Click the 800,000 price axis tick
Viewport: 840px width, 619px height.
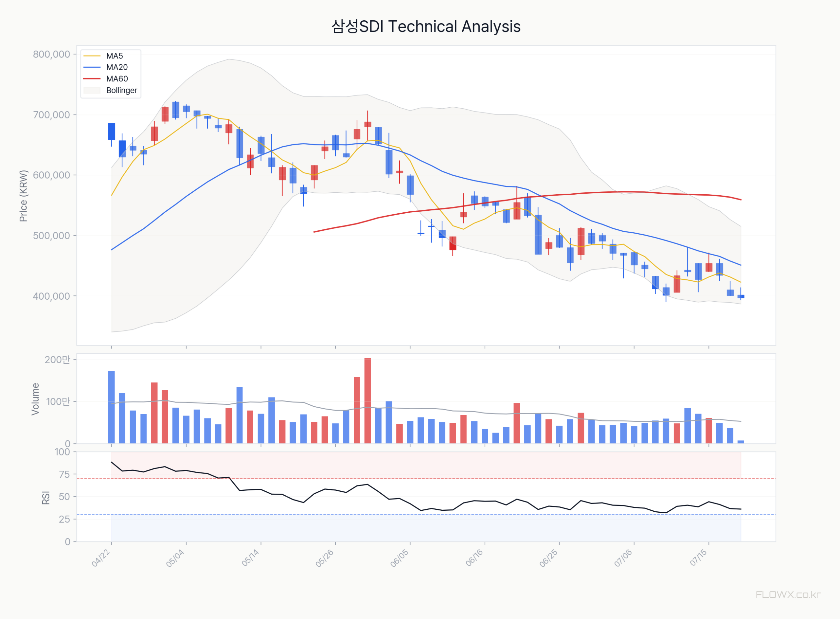(x=52, y=54)
